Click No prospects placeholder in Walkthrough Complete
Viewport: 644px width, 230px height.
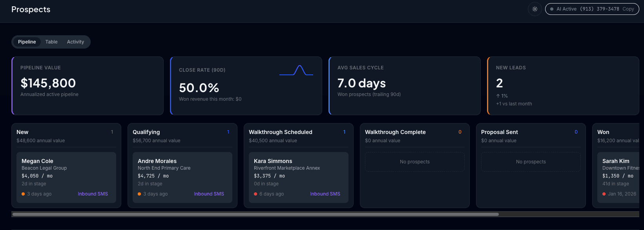[415, 162]
